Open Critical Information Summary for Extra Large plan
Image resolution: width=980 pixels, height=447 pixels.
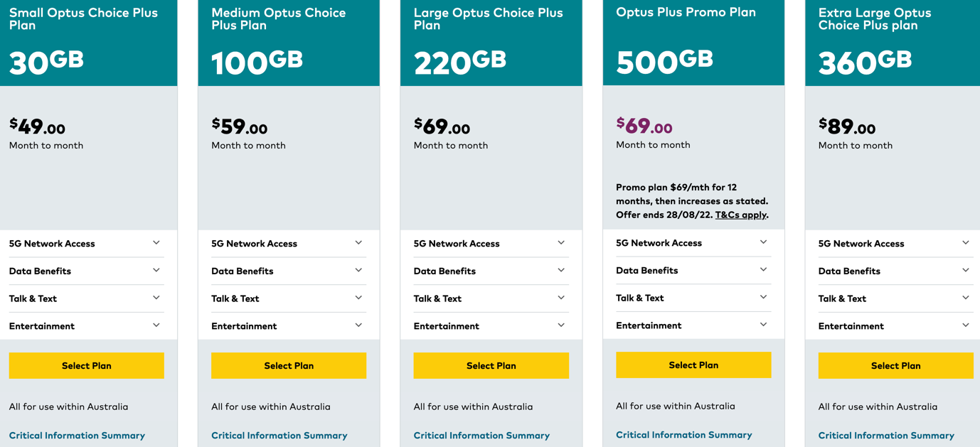886,436
